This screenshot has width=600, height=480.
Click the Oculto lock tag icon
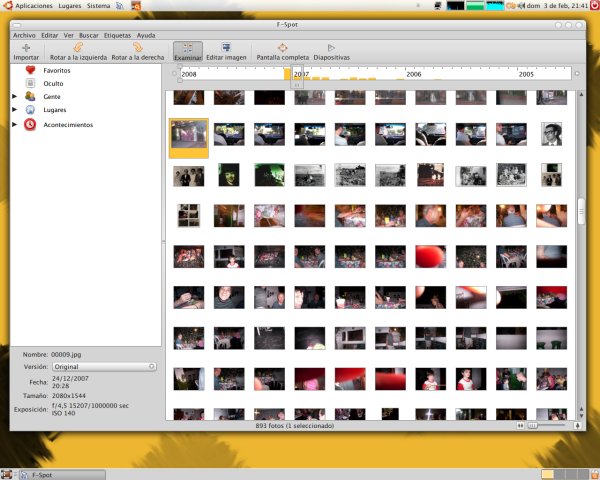click(x=30, y=83)
